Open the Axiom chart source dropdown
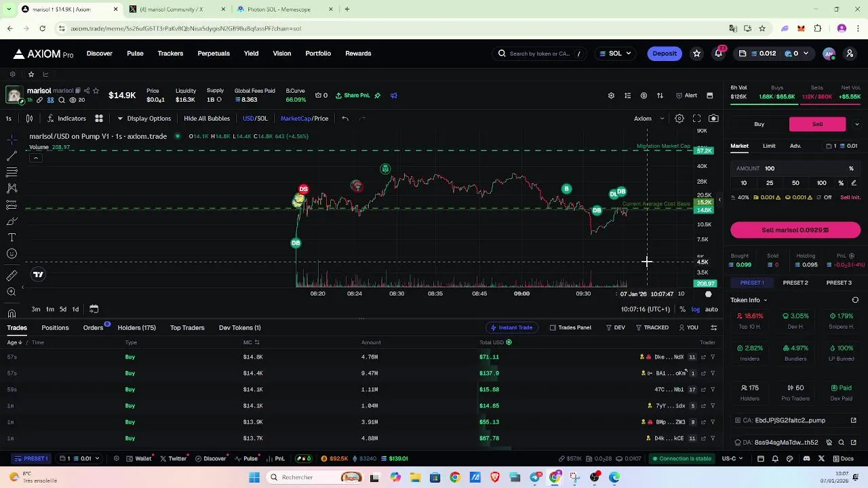 649,119
